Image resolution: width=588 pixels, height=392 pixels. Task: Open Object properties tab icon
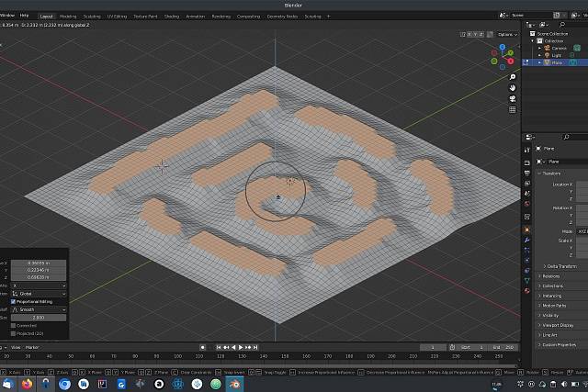pyautogui.click(x=526, y=230)
